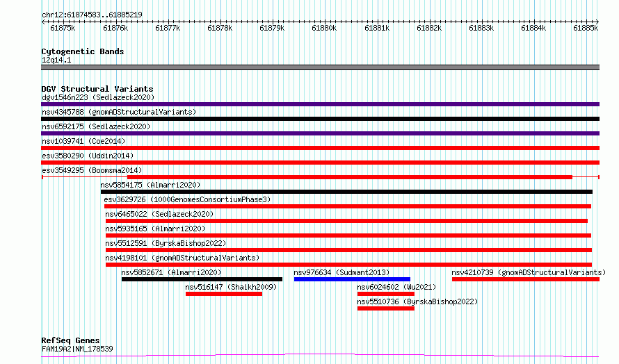Click the black nsv4345788 variant bar
This screenshot has width=619, height=364.
pyautogui.click(x=320, y=119)
